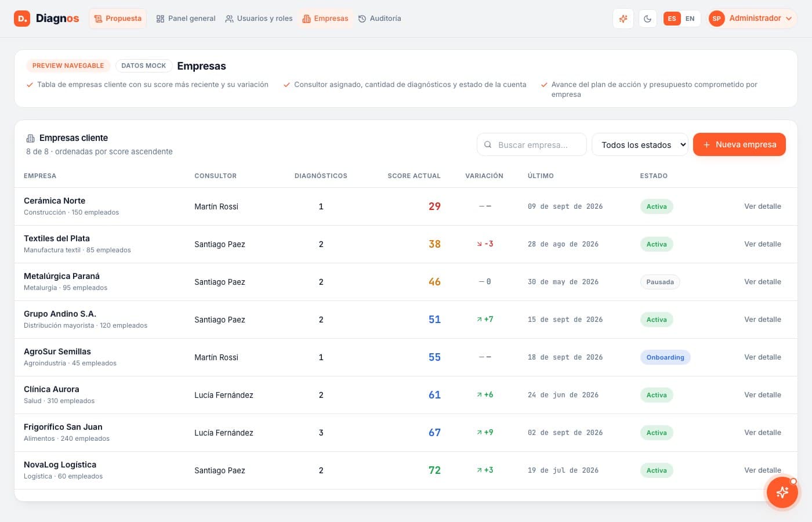Viewport: 812px width, 522px height.
Task: Click the downward -3 variation indicator
Action: (x=485, y=244)
